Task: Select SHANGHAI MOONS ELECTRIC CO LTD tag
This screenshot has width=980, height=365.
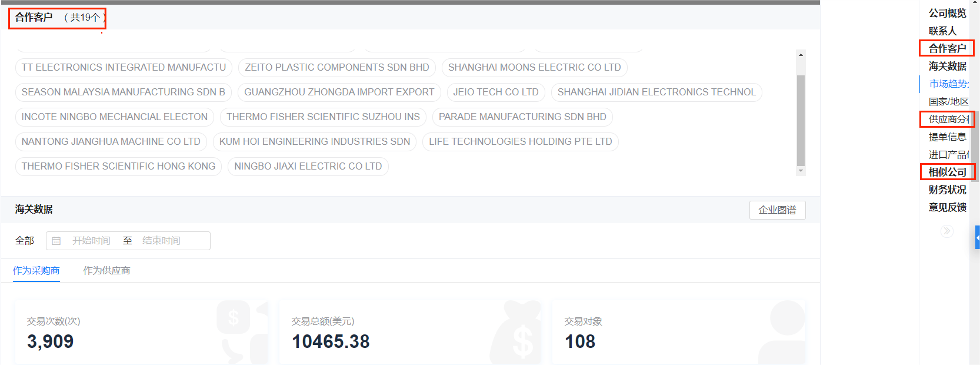Action: (535, 68)
